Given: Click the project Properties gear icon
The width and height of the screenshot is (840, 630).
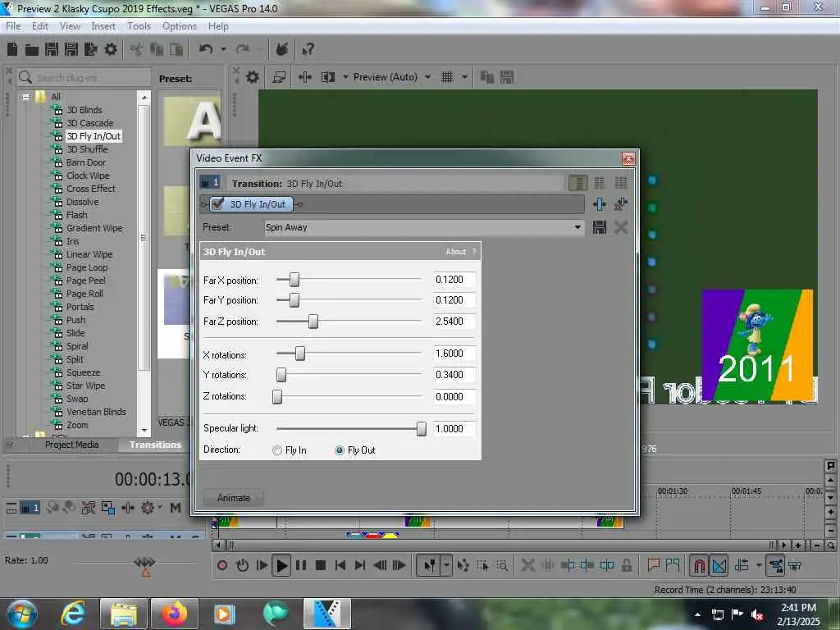Looking at the screenshot, I should [x=111, y=50].
